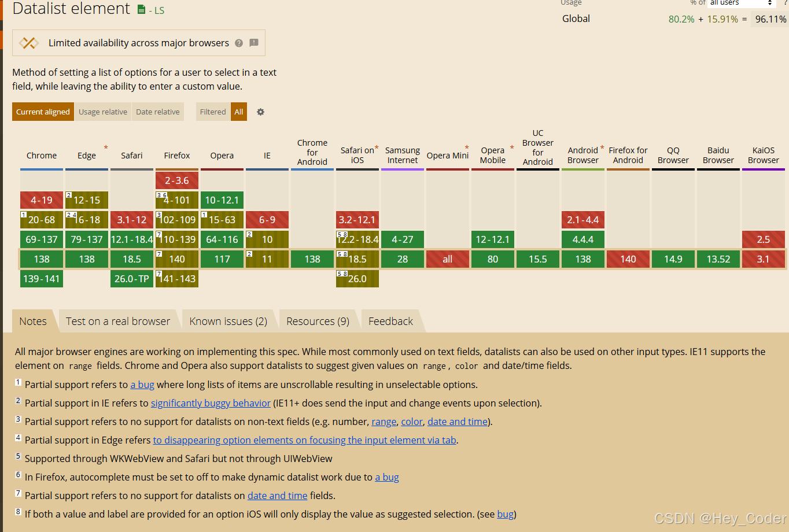The width and height of the screenshot is (789, 532).
Task: Click Safari on iOS 3.2-12.1 cell
Action: (x=357, y=220)
